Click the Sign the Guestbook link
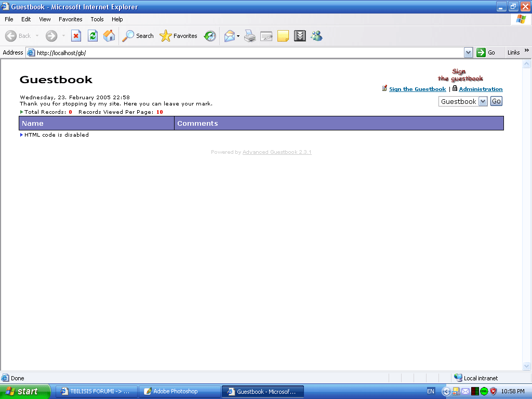This screenshot has width=532, height=399. click(x=417, y=89)
